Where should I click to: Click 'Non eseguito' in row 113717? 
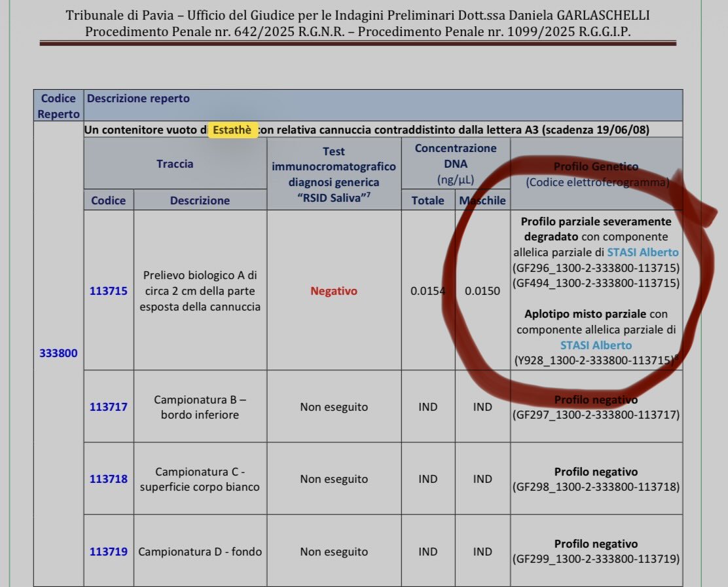point(334,407)
